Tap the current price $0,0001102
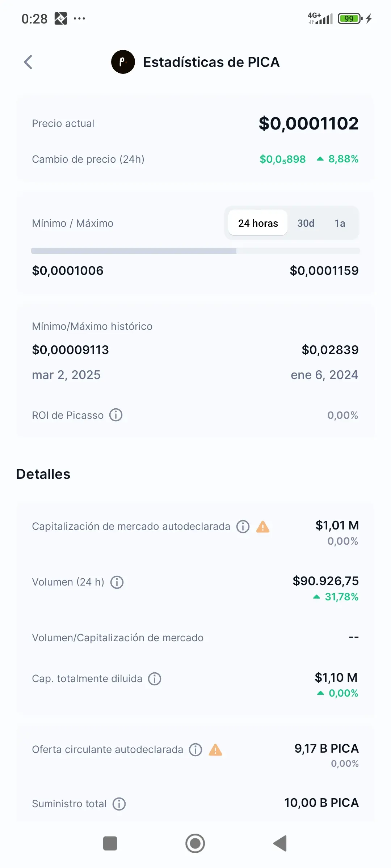The height and width of the screenshot is (868, 391). tap(308, 123)
